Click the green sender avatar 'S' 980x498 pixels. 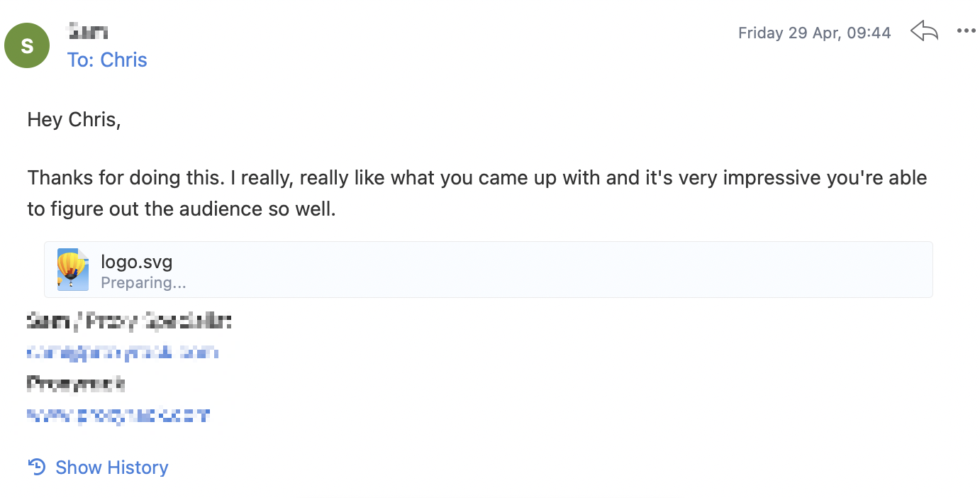[x=27, y=46]
